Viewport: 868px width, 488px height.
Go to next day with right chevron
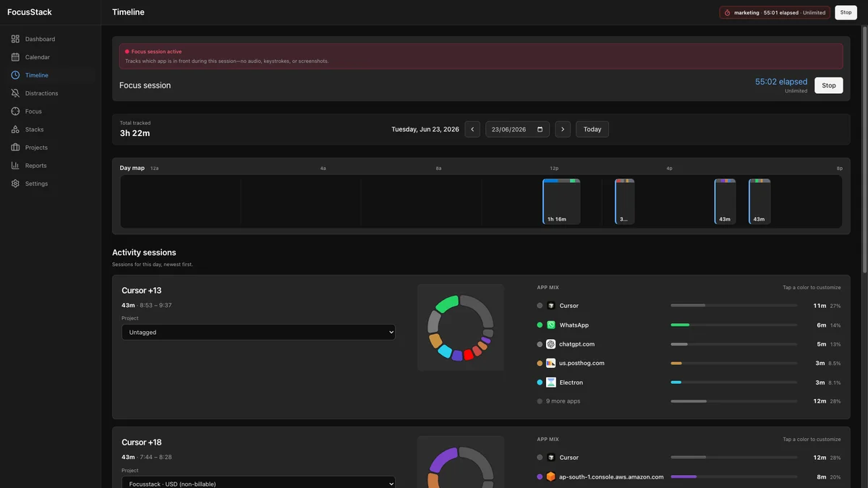563,129
